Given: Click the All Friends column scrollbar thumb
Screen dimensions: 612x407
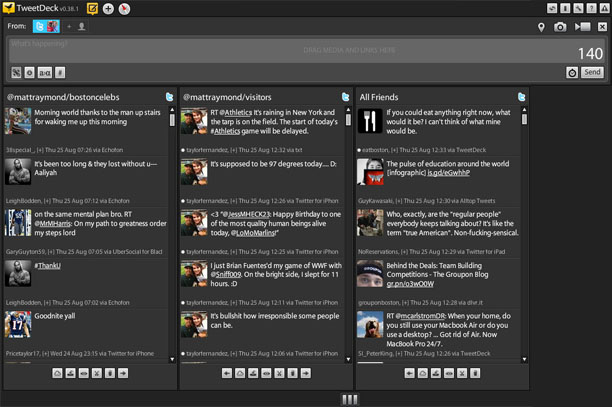Looking at the screenshot, I should [x=524, y=119].
